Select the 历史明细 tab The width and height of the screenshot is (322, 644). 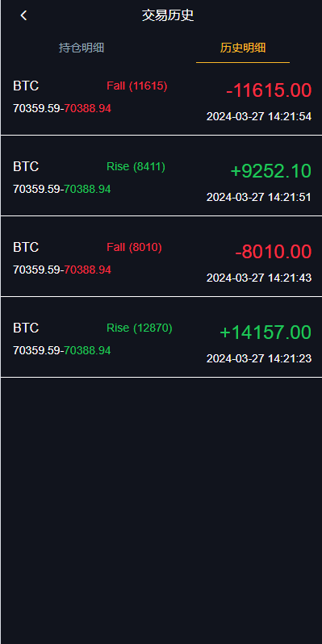pyautogui.click(x=243, y=48)
